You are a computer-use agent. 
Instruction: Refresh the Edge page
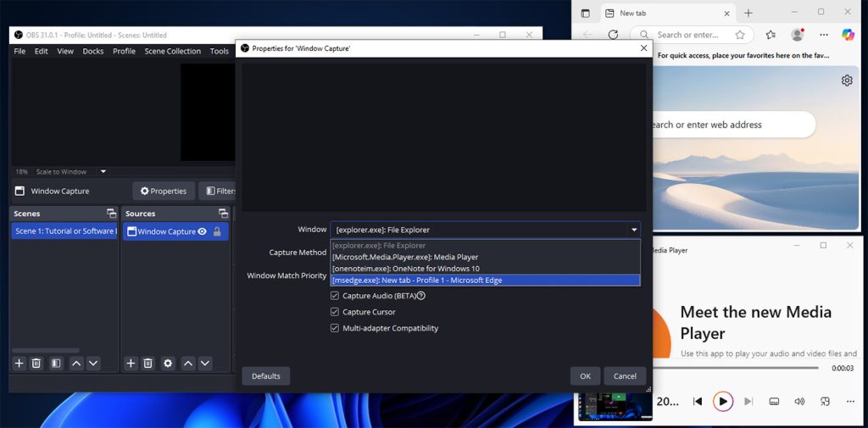[613, 35]
